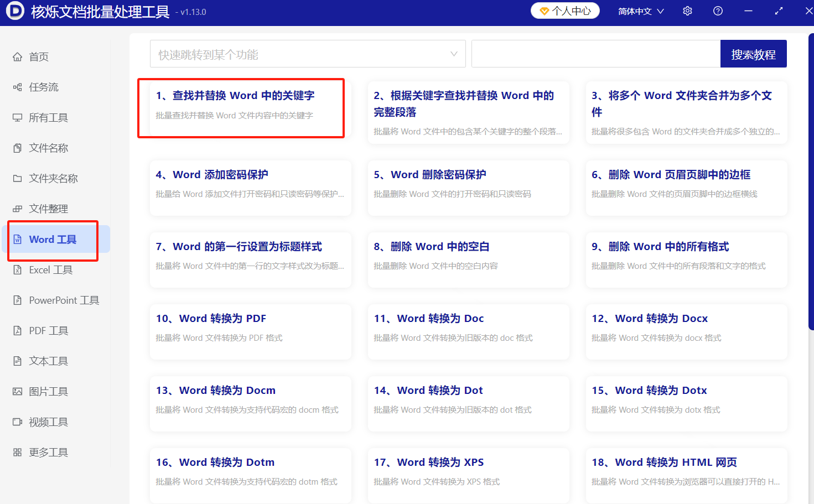
Task: Select the 文件名称 tool icon
Action: coord(18,148)
